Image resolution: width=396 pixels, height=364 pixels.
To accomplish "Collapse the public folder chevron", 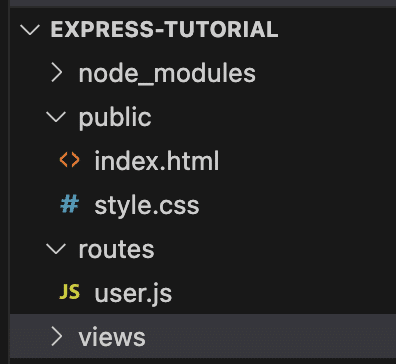I will point(56,117).
